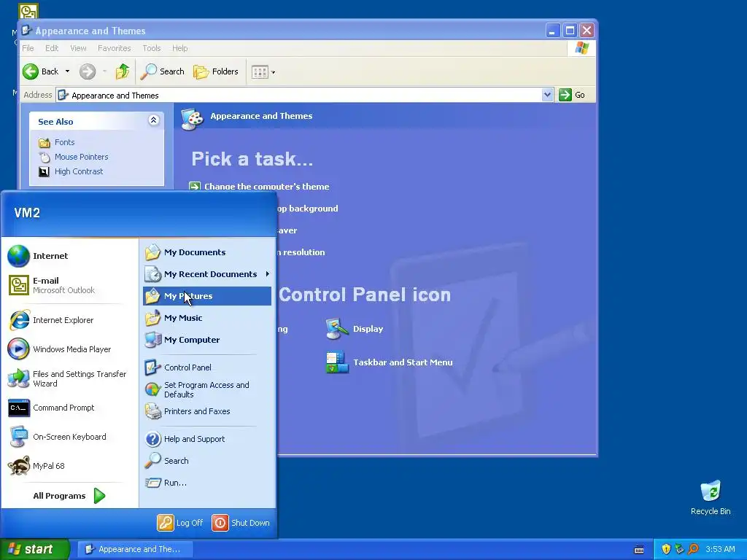Click the Shut Down button
The width and height of the screenshot is (747, 560).
point(241,523)
